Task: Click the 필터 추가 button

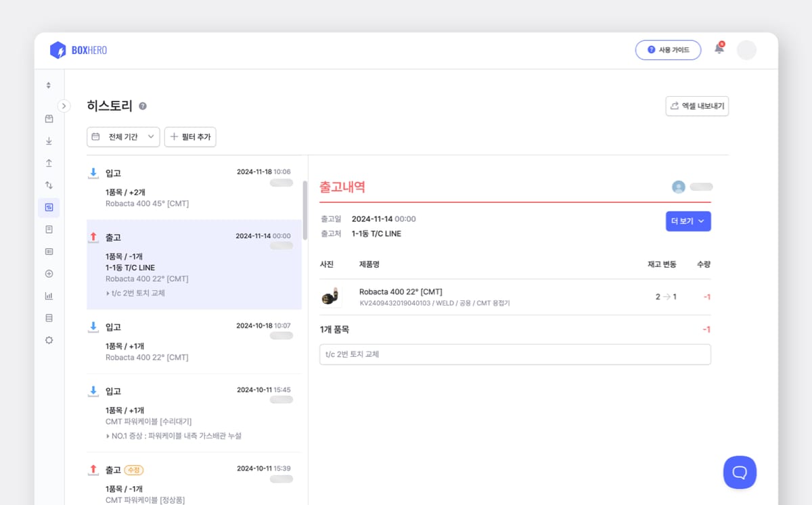Action: click(x=190, y=137)
